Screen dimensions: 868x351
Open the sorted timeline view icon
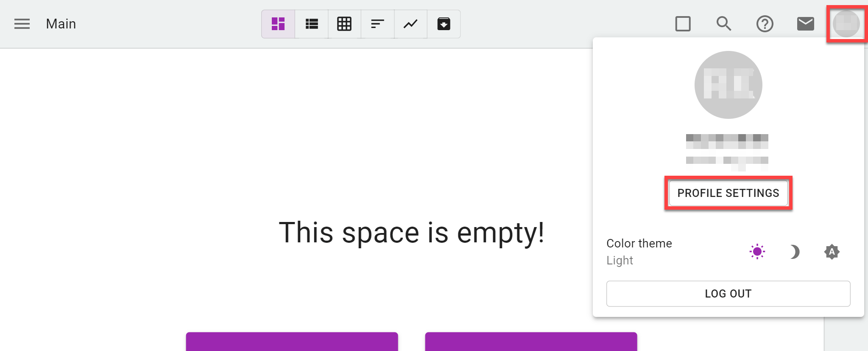pyautogui.click(x=377, y=24)
